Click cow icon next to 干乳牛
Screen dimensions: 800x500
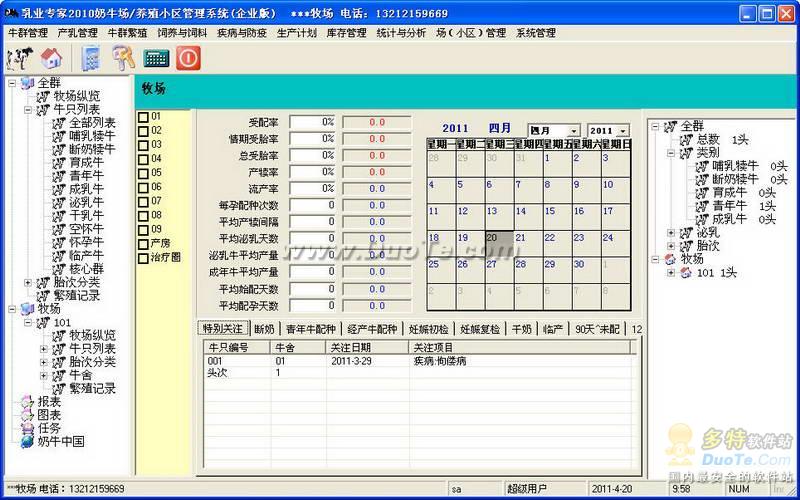tap(59, 216)
